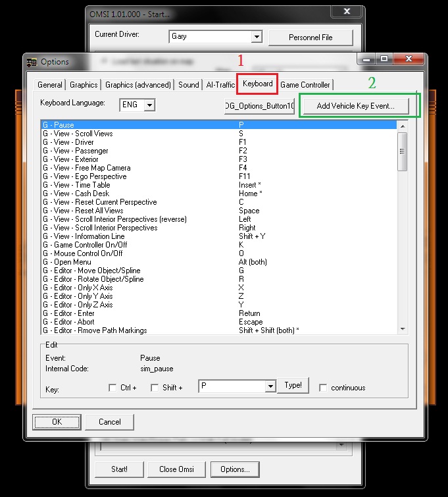The width and height of the screenshot is (448, 497).
Task: Click Options... in the OMSI start window
Action: pyautogui.click(x=235, y=469)
